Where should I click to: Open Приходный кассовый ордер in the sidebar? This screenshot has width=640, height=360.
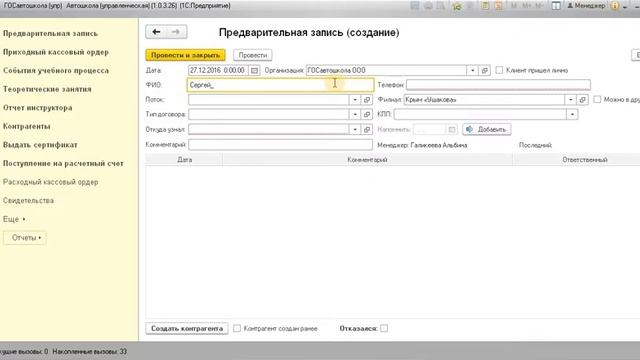tap(56, 52)
